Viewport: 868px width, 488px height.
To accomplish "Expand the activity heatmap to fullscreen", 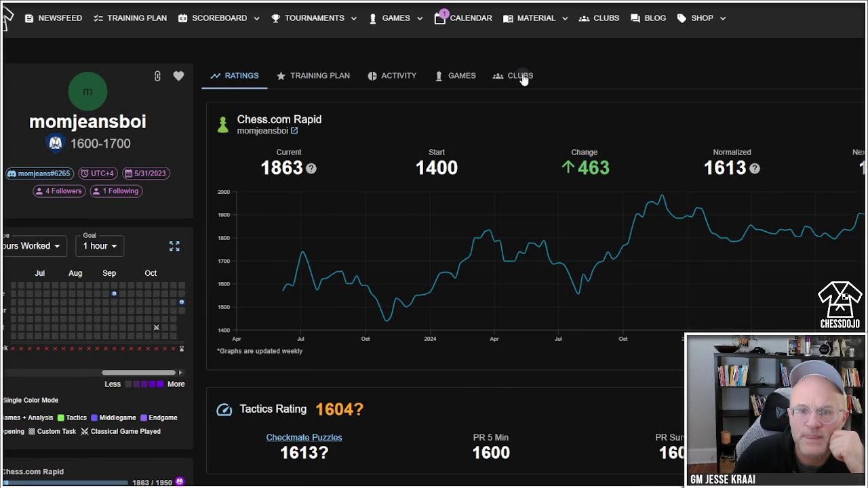I will tap(174, 246).
